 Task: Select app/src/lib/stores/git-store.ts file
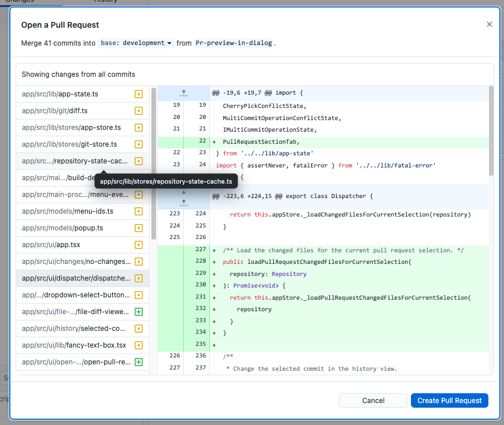pyautogui.click(x=83, y=144)
